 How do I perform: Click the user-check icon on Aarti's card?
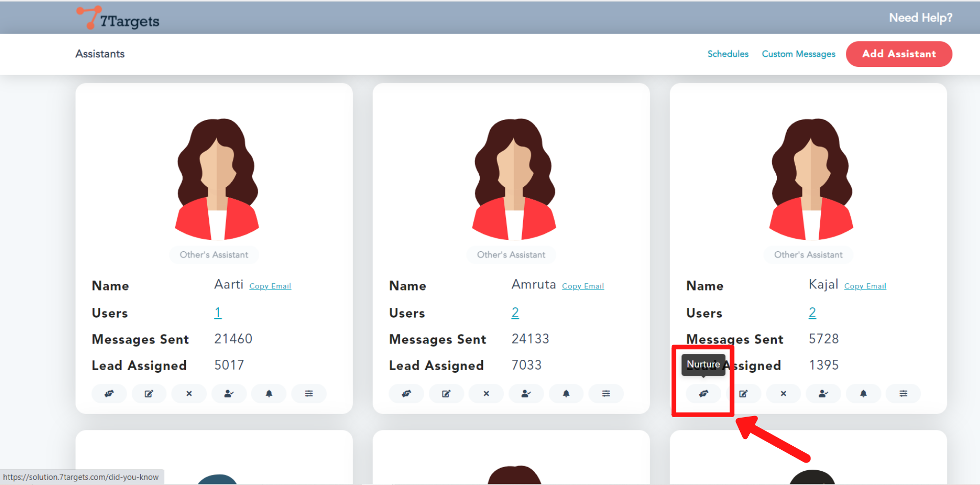click(229, 394)
